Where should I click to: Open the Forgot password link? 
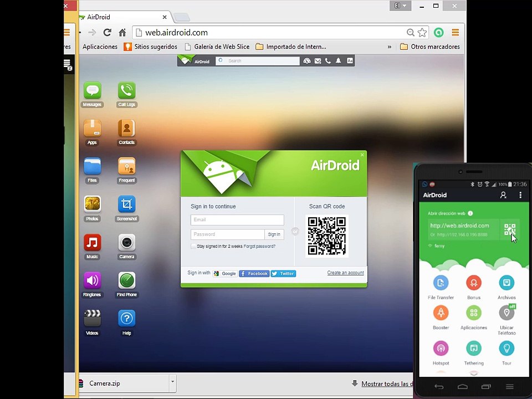click(259, 246)
